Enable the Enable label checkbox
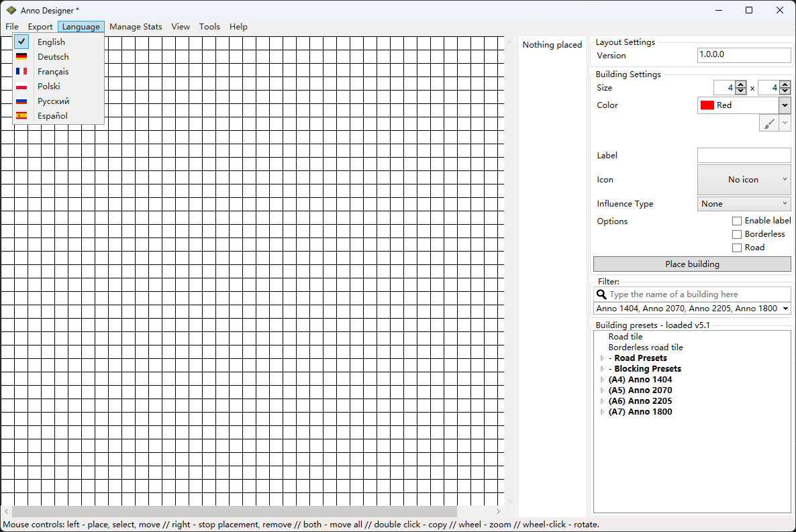The image size is (796, 532). click(737, 221)
